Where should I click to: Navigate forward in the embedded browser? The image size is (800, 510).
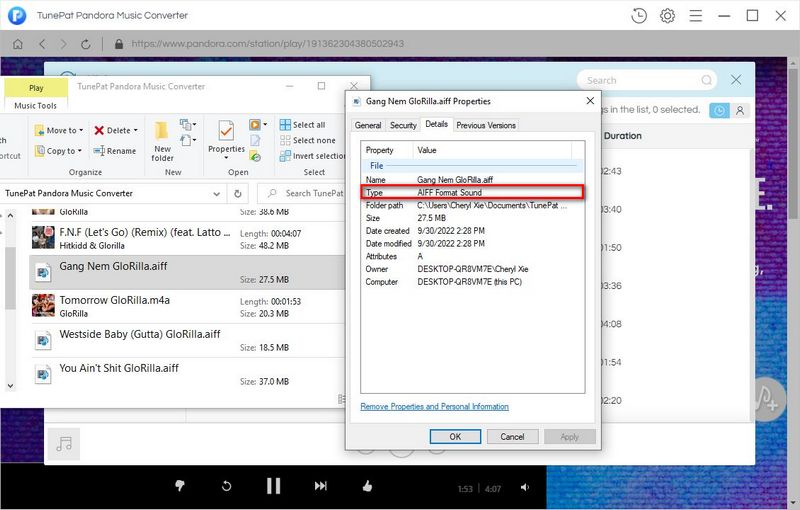pos(63,44)
